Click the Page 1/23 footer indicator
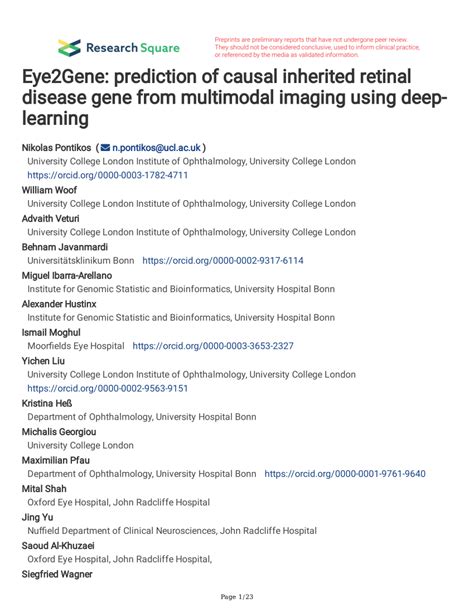 tap(237, 597)
